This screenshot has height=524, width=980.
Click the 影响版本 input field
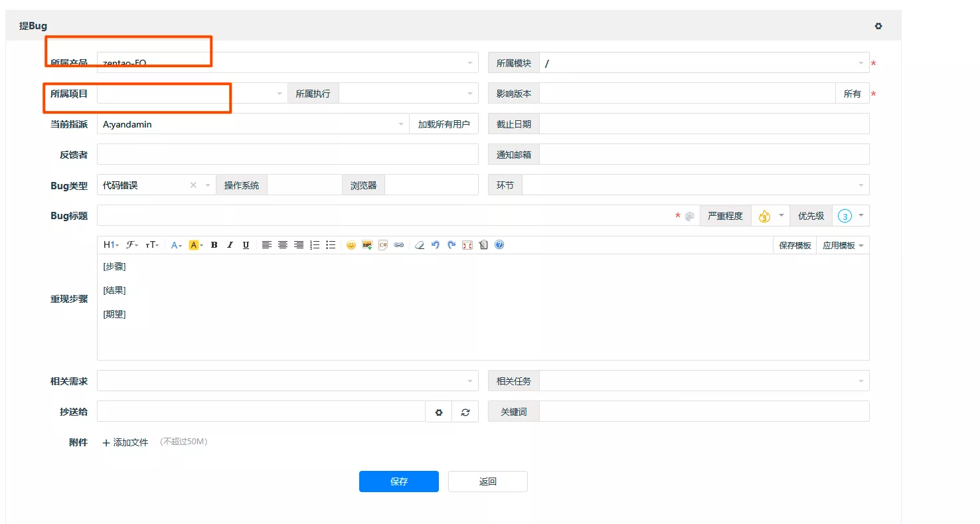point(687,94)
